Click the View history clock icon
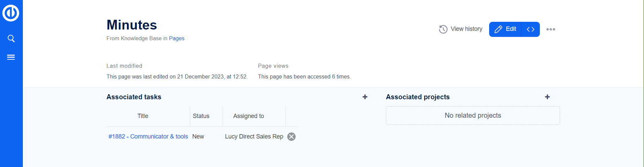Image resolution: width=644 pixels, height=167 pixels. (443, 29)
